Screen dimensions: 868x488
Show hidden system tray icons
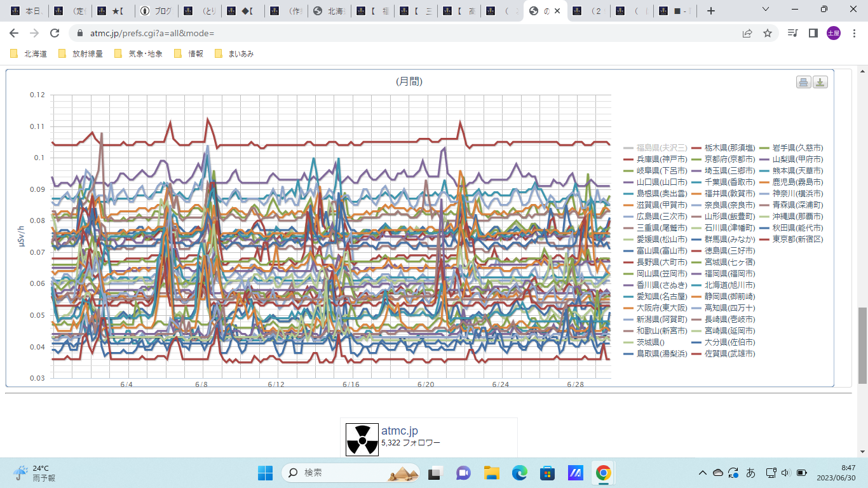click(702, 473)
